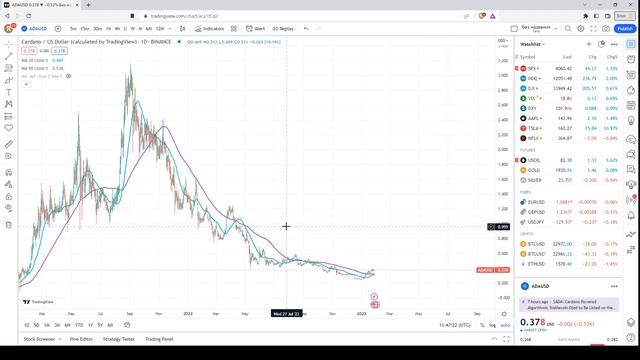Open the Hotlists flame panel
The image size is (640, 360).
click(631, 90)
